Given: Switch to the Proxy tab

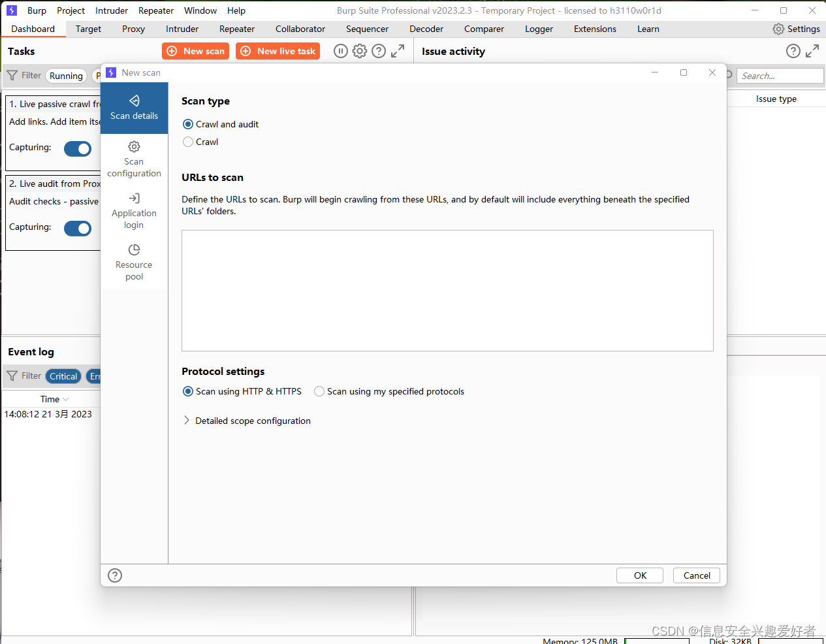Looking at the screenshot, I should pyautogui.click(x=133, y=29).
